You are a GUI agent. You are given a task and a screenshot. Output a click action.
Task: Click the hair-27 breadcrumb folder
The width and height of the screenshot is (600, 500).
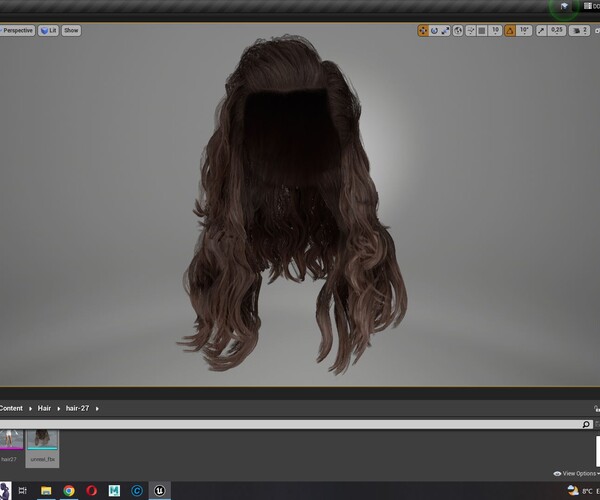click(77, 408)
